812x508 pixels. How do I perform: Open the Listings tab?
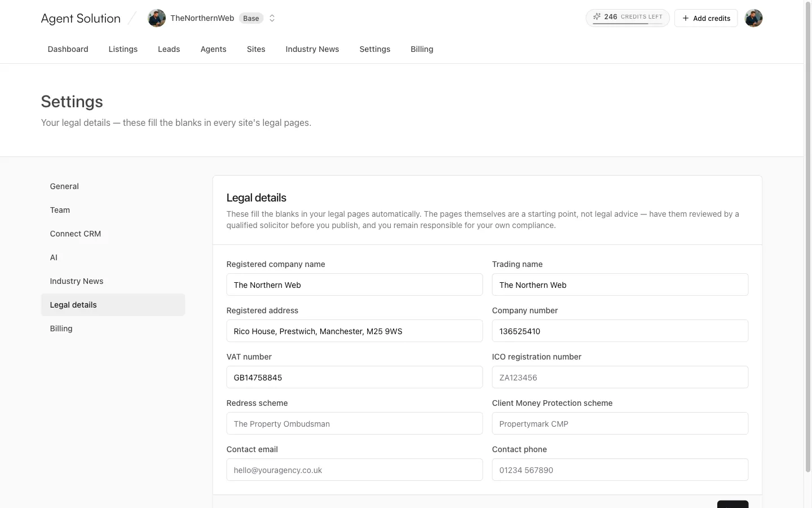pyautogui.click(x=123, y=49)
